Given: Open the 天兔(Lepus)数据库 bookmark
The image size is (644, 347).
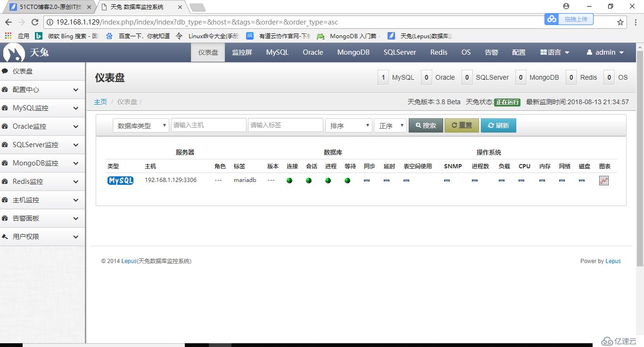Looking at the screenshot, I should pyautogui.click(x=420, y=36).
